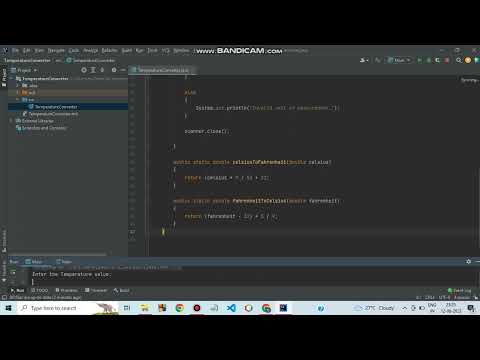
Task: Open the Project view dropdown
Action: coord(24,70)
